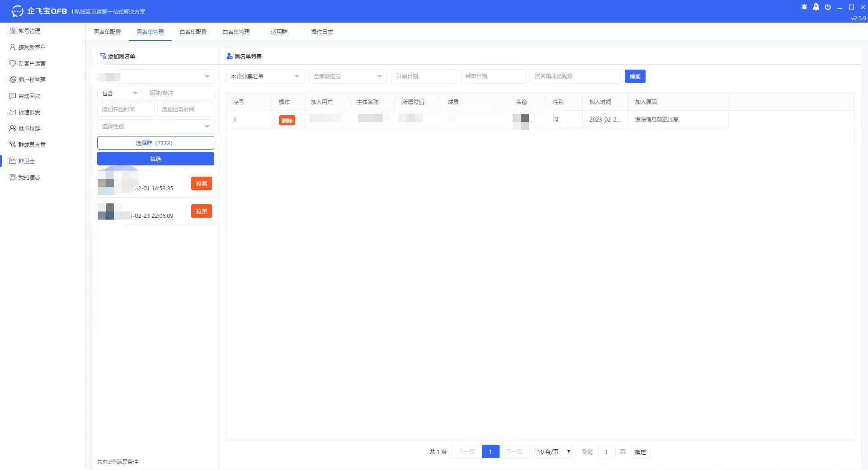
Task: Click the 上一页 pagination button
Action: (467, 451)
